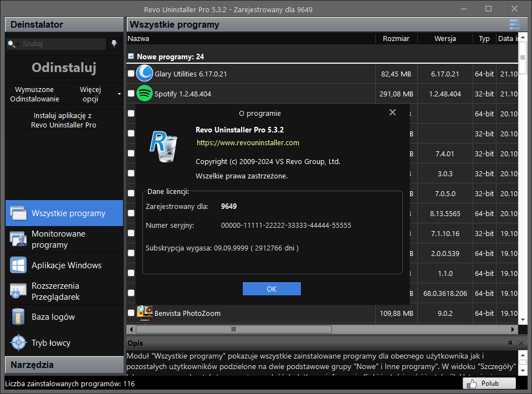Viewport: 532px width, 394px height.
Task: Click the search magnifier icon
Action: tap(11, 44)
